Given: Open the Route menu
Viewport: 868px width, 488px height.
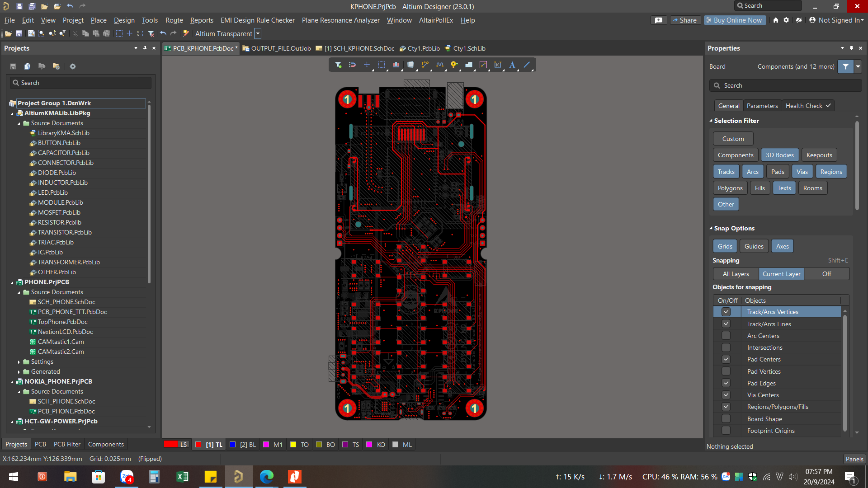Looking at the screenshot, I should click(x=174, y=20).
